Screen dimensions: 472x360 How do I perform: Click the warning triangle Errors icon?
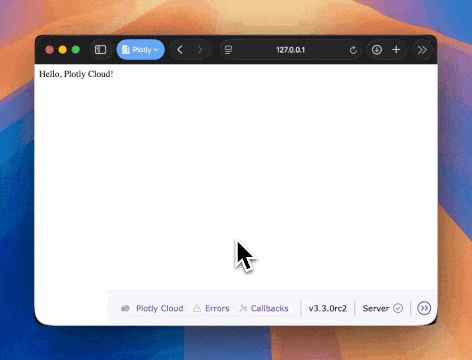click(197, 308)
